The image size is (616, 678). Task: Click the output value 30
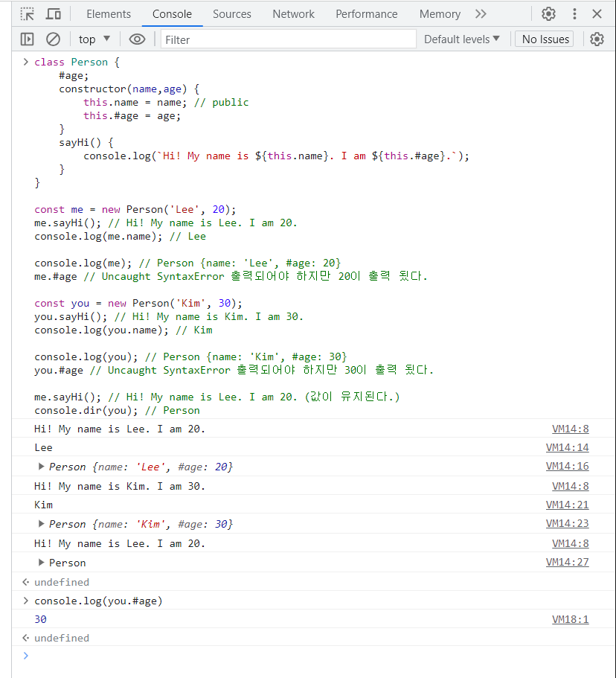(40, 619)
